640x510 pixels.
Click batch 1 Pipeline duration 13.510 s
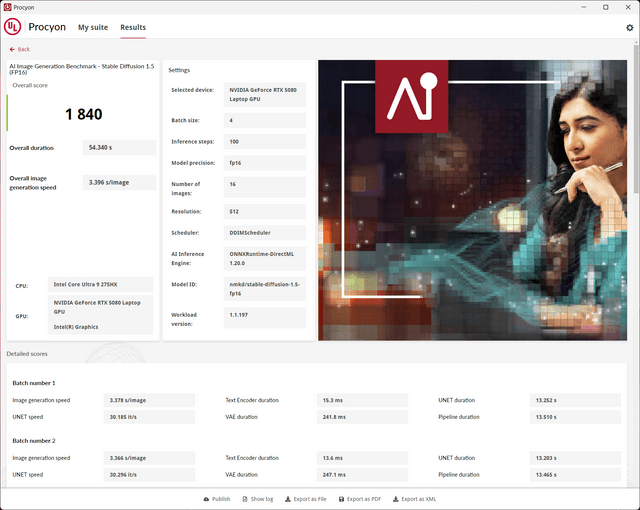[575, 417]
